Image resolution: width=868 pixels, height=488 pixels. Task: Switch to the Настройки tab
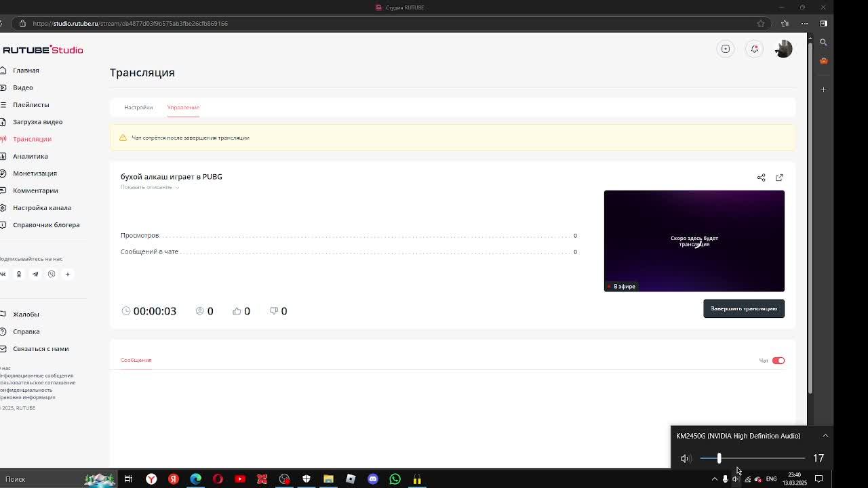coord(138,107)
